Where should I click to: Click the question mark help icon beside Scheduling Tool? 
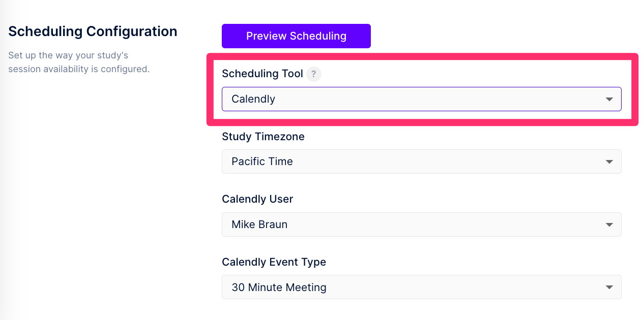(313, 74)
